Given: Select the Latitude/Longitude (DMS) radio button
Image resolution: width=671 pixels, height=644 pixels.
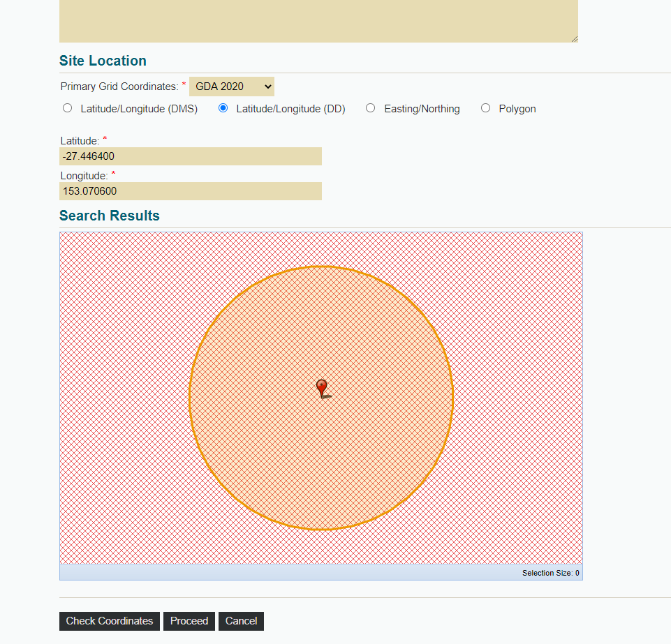Looking at the screenshot, I should tap(67, 108).
